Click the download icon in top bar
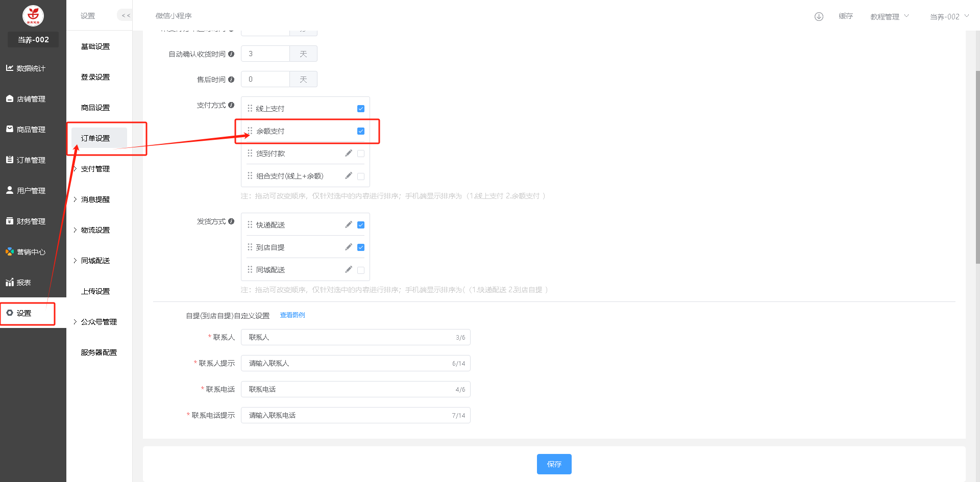980x482 pixels. point(819,16)
